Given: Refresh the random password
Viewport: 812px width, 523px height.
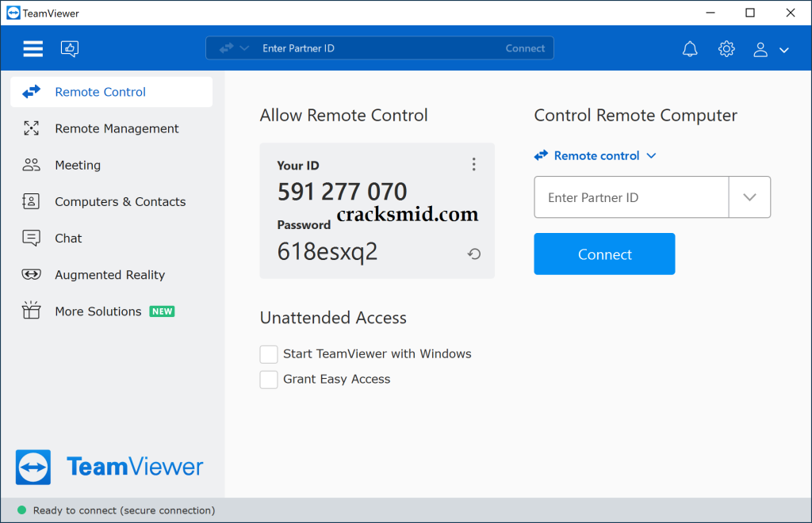Looking at the screenshot, I should [474, 254].
